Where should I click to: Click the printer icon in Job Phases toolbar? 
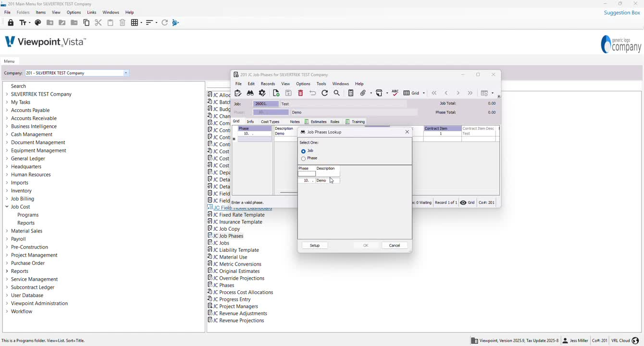[x=380, y=93]
